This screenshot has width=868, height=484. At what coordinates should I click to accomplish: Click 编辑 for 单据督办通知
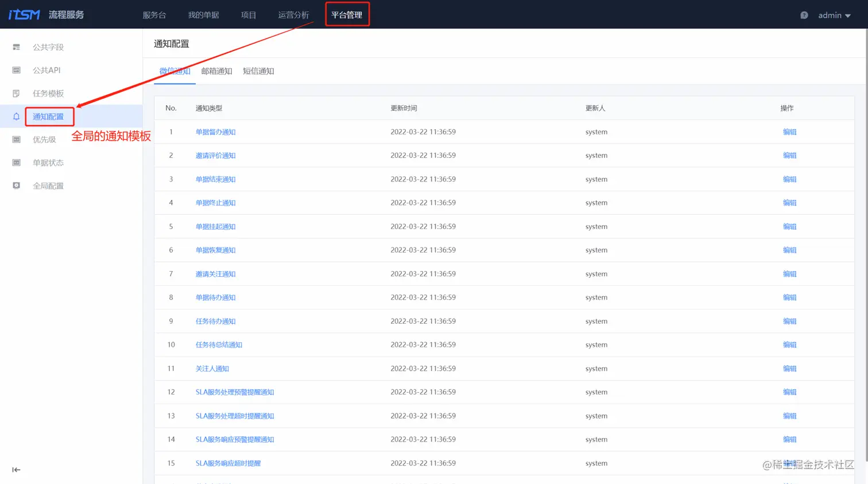point(789,132)
